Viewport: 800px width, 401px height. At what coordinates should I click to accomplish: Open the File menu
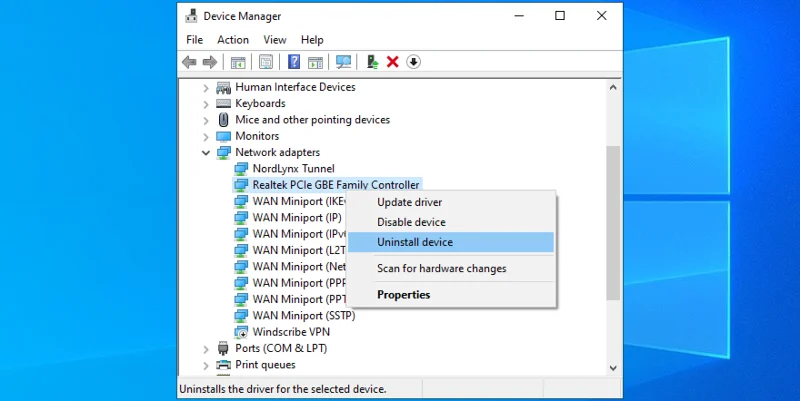point(194,40)
